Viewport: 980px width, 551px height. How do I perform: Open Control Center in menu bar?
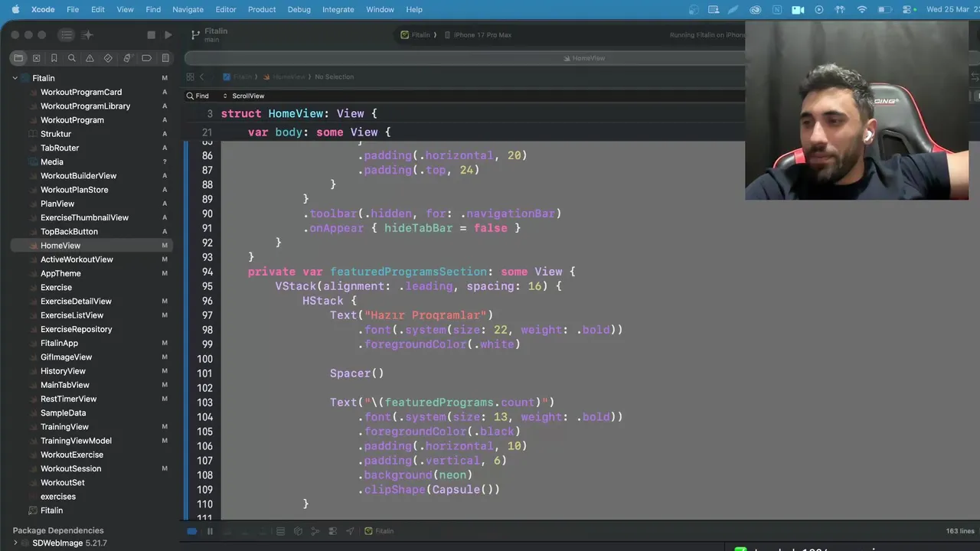[907, 9]
